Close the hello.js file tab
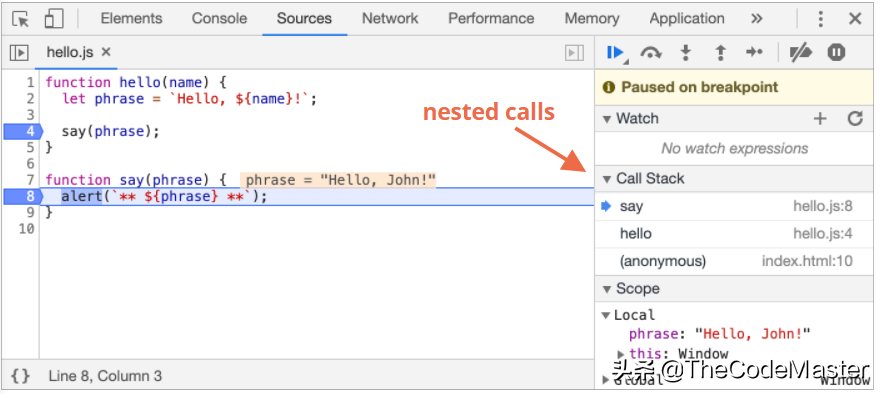The image size is (881, 394). pos(106,52)
